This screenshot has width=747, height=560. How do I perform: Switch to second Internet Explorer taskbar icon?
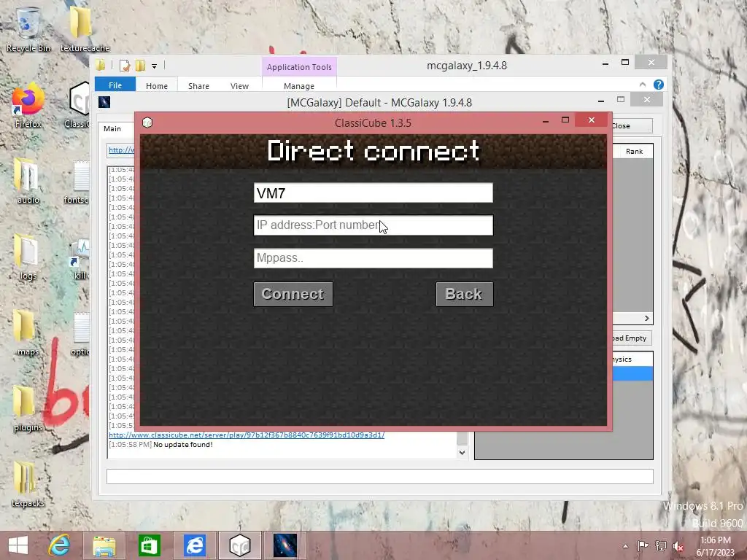pyautogui.click(x=194, y=545)
